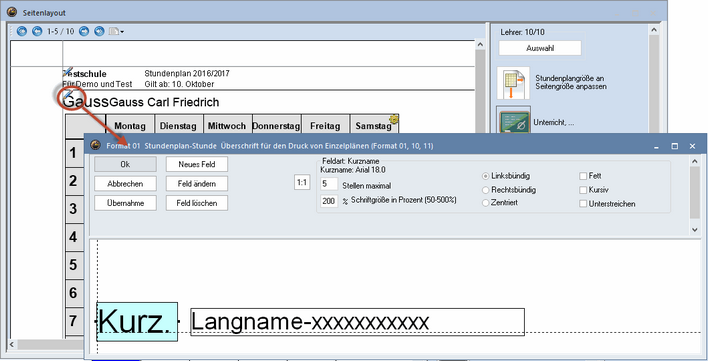Click the Neues Feld button
This screenshot has width=708, height=361.
[x=197, y=164]
